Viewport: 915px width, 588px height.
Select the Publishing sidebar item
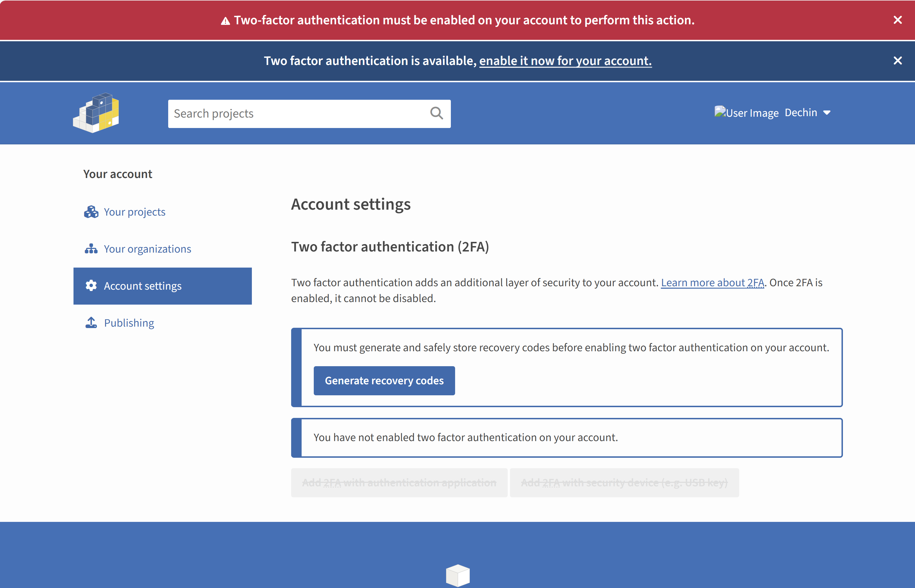[129, 323]
